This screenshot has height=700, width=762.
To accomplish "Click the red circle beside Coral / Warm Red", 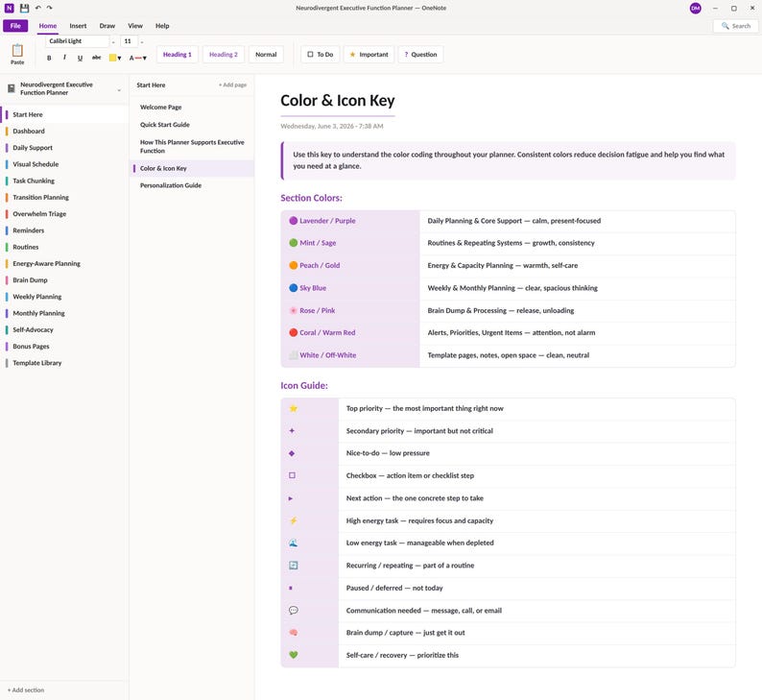I will pos(293,332).
